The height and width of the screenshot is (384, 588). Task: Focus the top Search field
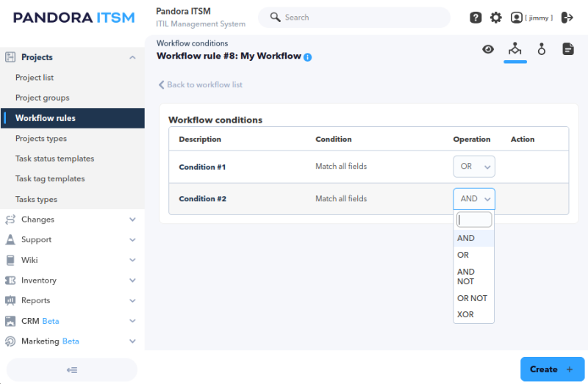tap(354, 17)
